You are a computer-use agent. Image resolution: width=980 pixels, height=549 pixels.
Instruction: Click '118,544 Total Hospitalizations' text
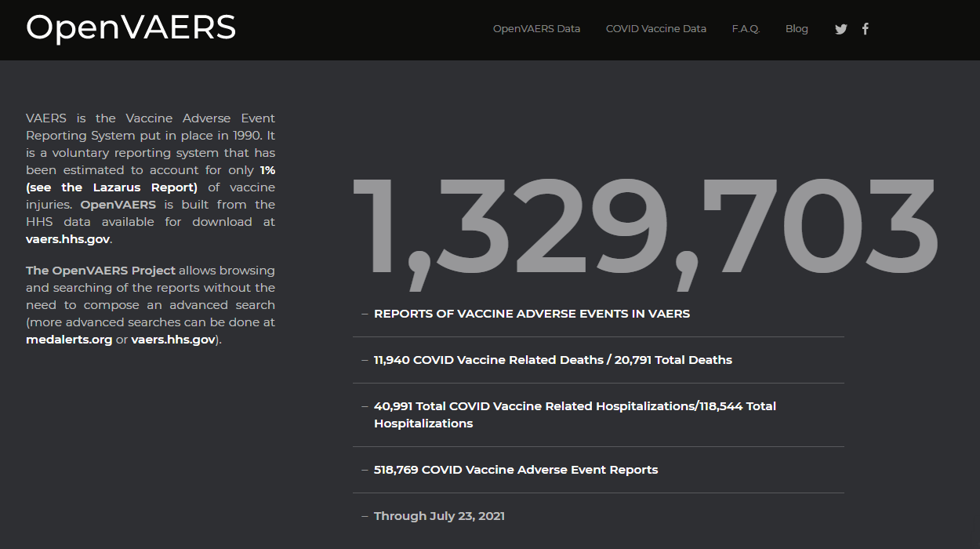(x=737, y=406)
